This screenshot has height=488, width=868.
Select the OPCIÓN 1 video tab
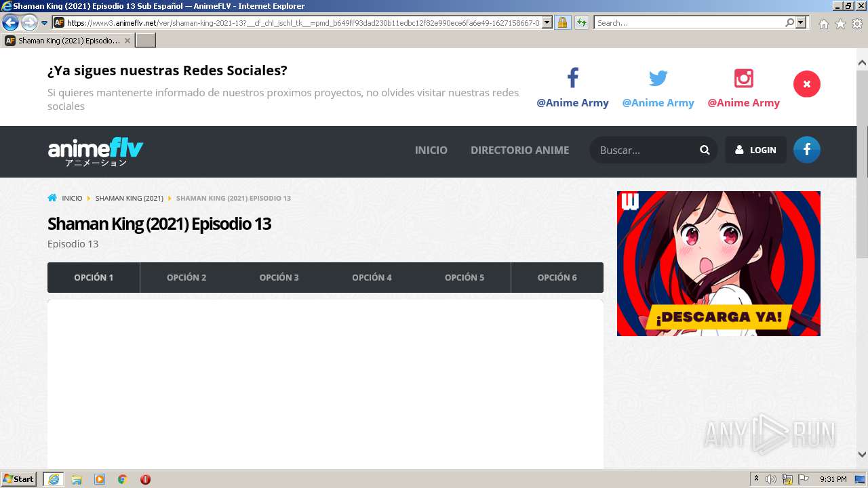[94, 278]
